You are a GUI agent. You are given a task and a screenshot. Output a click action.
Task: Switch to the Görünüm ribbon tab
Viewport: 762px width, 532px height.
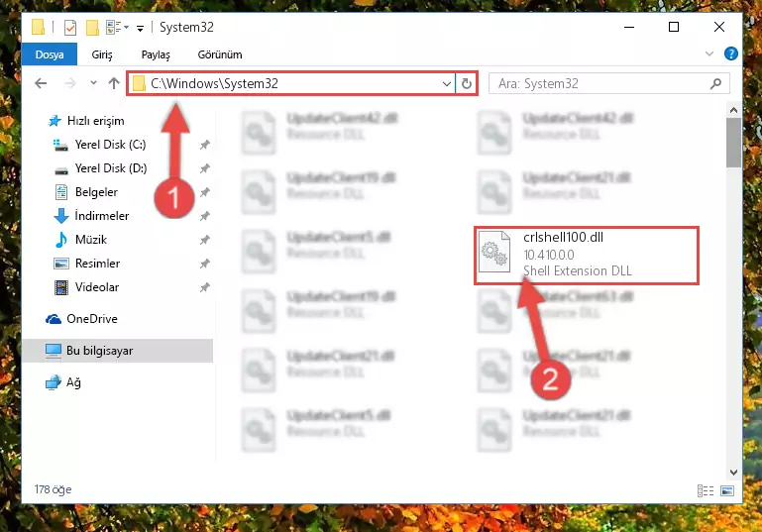tap(220, 54)
